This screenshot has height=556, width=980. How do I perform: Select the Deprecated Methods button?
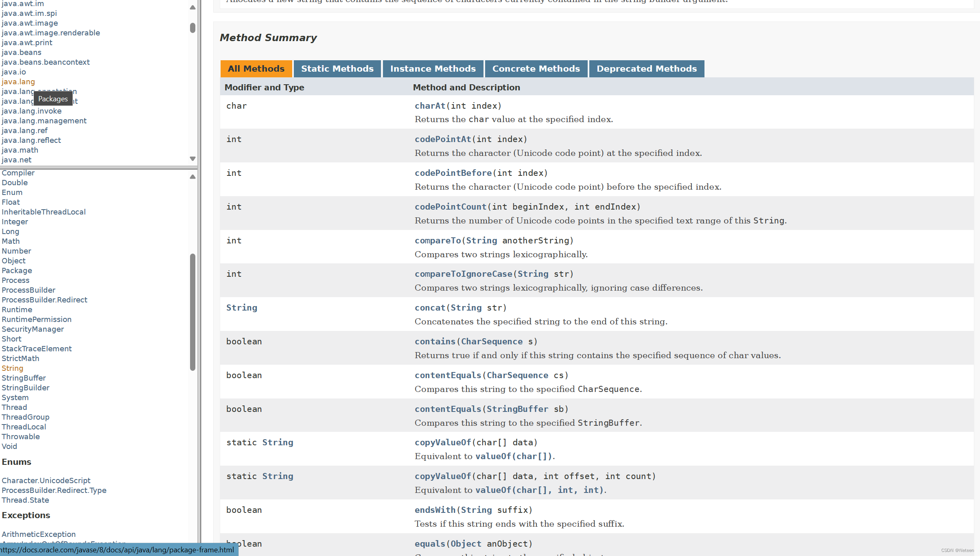click(645, 68)
